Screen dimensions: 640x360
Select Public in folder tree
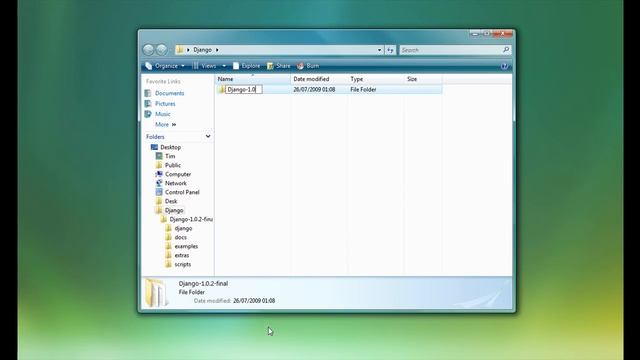(x=173, y=165)
